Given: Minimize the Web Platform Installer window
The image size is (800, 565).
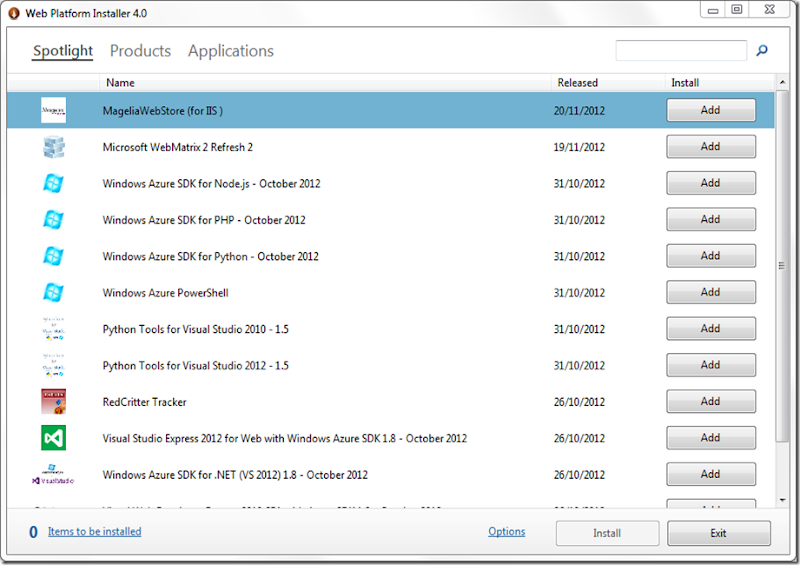Looking at the screenshot, I should pyautogui.click(x=713, y=9).
